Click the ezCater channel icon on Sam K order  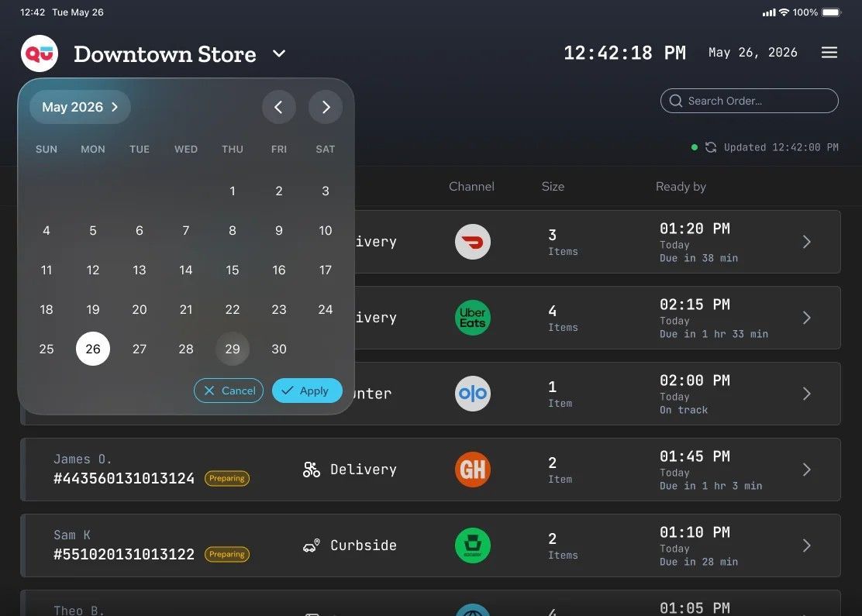(473, 545)
